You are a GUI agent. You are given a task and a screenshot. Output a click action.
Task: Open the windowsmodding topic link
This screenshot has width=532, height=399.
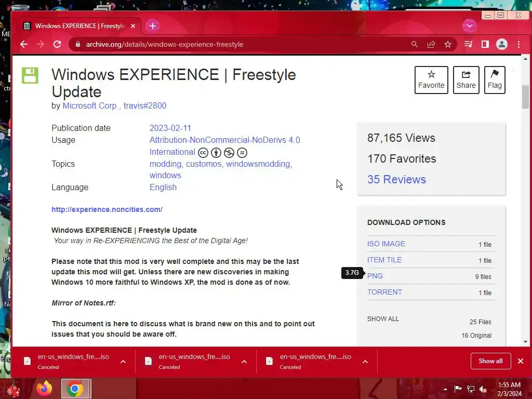pos(258,164)
